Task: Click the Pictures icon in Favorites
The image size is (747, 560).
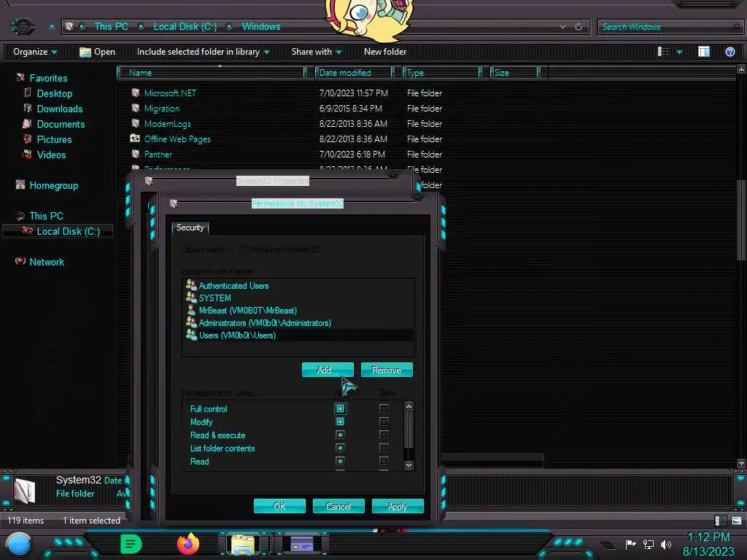Action: (28, 139)
